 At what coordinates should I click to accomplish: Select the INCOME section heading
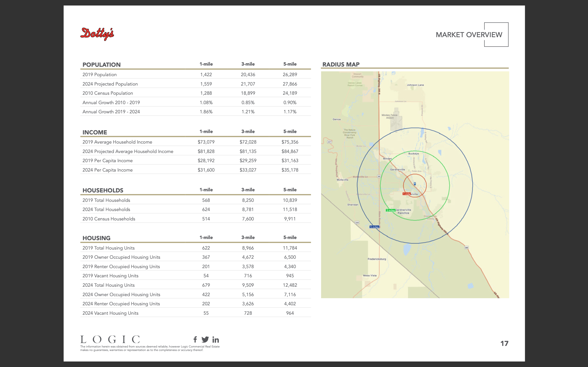(x=95, y=132)
